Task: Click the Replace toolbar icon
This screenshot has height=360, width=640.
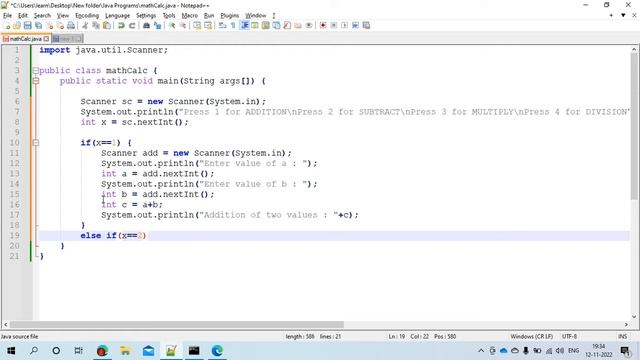Action: pyautogui.click(x=157, y=25)
